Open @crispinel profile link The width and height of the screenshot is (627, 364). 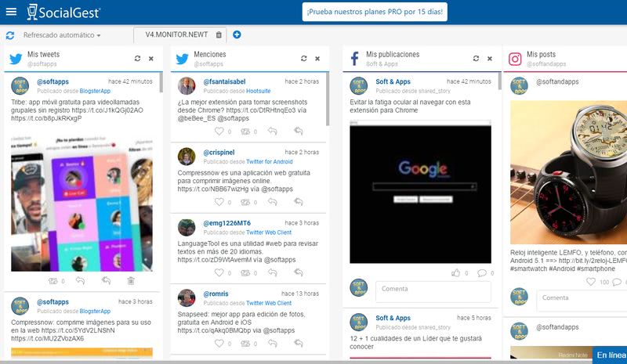click(x=219, y=152)
